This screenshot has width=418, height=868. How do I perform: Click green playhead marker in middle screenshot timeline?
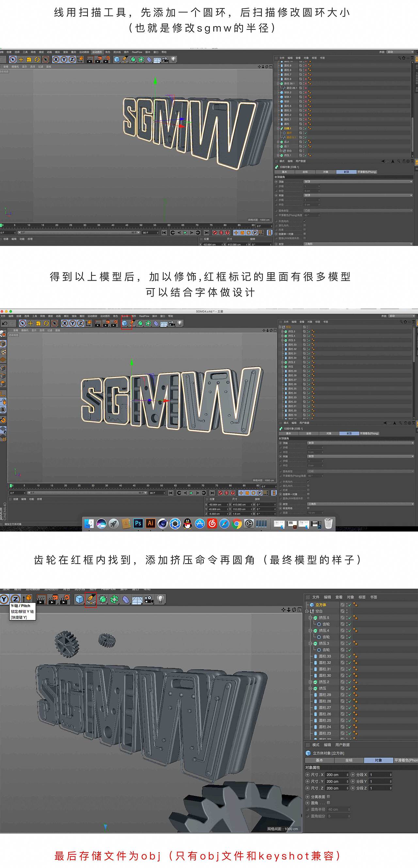pos(11,485)
